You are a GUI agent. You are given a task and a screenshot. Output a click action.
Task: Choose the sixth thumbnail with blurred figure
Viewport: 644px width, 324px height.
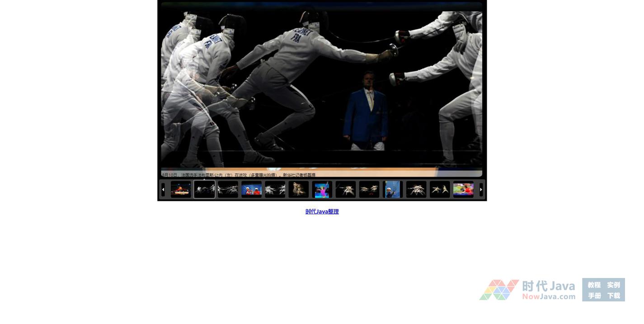(298, 190)
